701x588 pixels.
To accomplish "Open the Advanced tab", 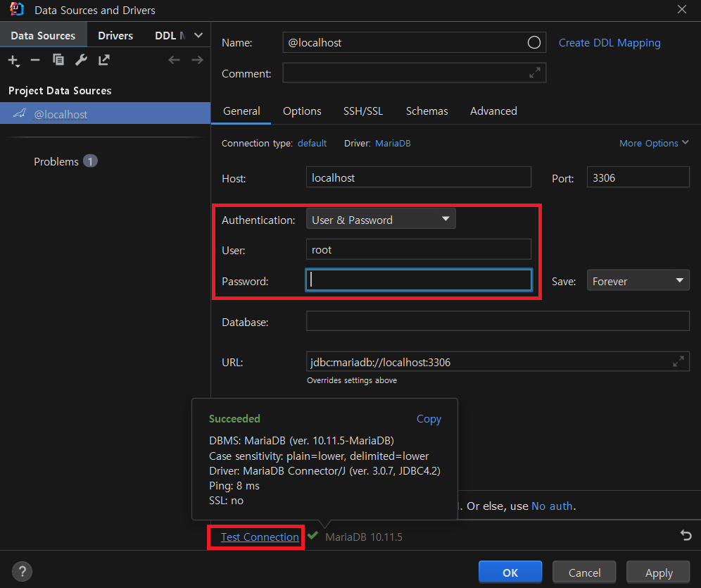I will 493,111.
